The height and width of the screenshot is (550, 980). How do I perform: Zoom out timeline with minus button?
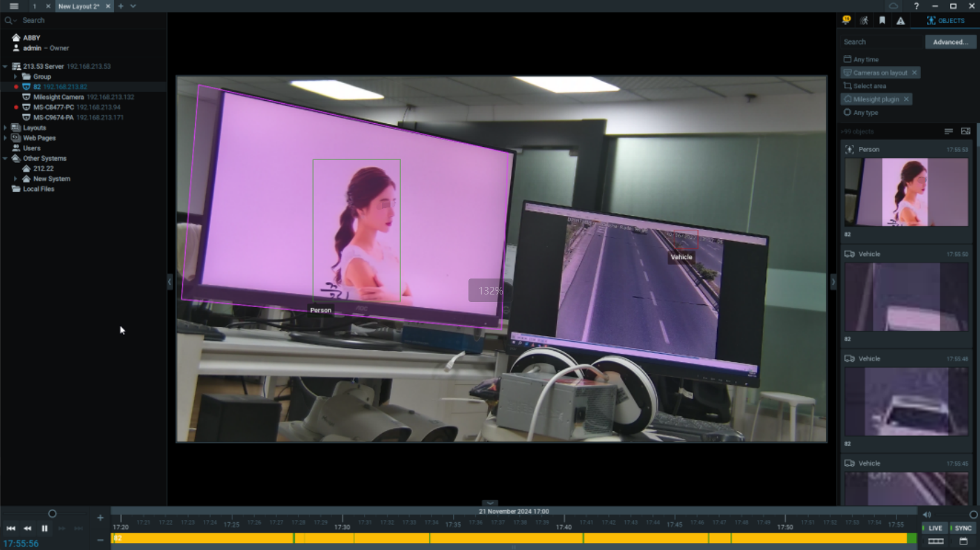100,540
